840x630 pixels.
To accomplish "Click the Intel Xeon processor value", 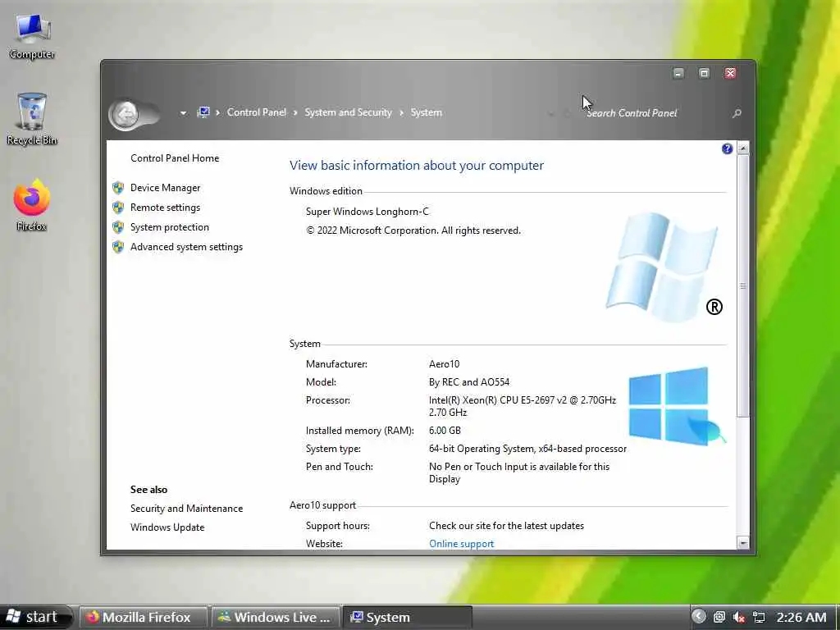I will pos(523,406).
